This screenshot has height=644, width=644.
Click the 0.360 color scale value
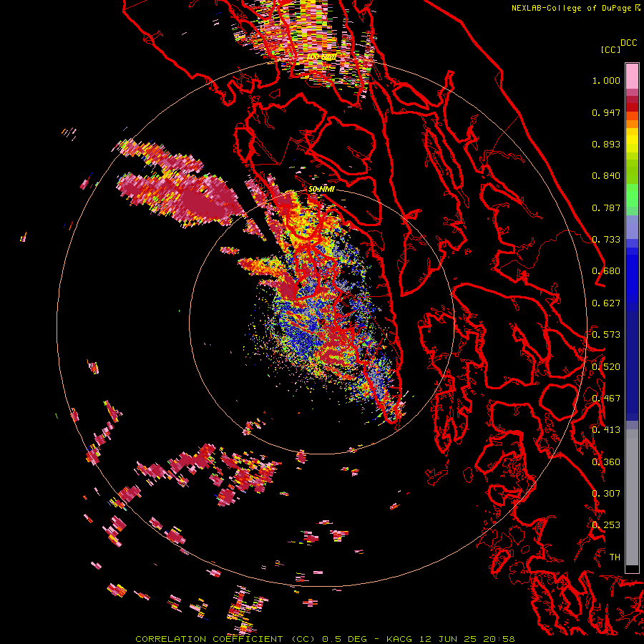click(x=606, y=462)
